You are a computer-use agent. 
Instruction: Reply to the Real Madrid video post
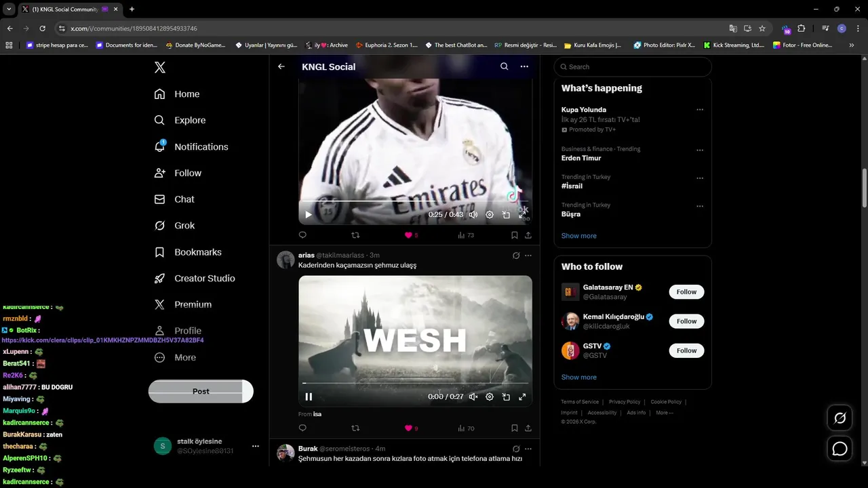click(x=302, y=235)
